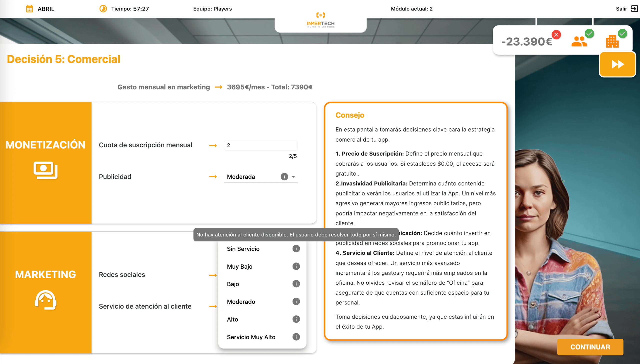Image resolution: width=640 pixels, height=364 pixels.
Task: Click info icon next to Servicio Muy Alto
Action: (x=296, y=337)
